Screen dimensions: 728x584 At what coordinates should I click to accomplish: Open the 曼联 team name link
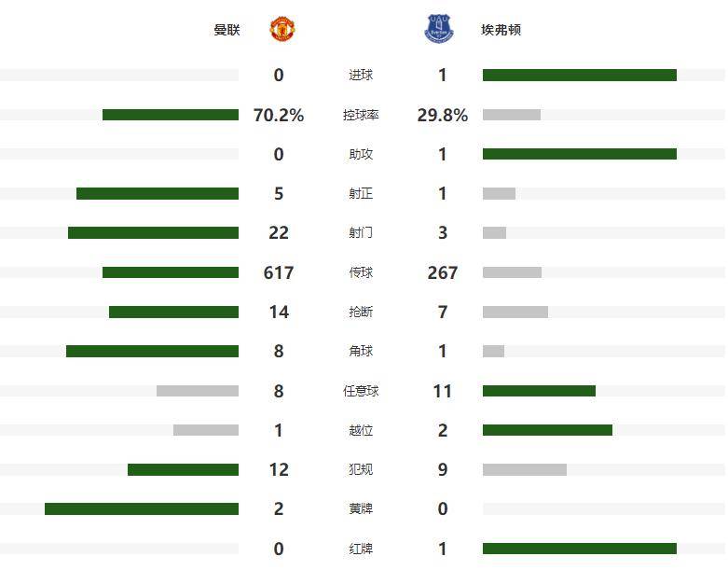[227, 30]
